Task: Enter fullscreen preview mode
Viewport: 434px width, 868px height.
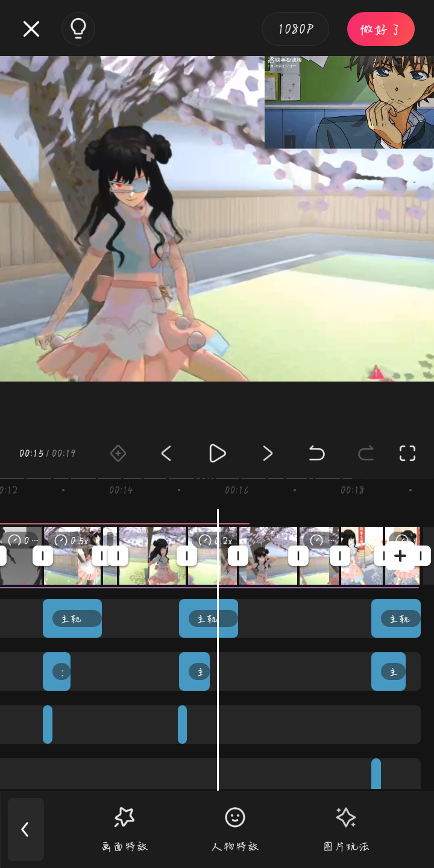Action: 407,453
